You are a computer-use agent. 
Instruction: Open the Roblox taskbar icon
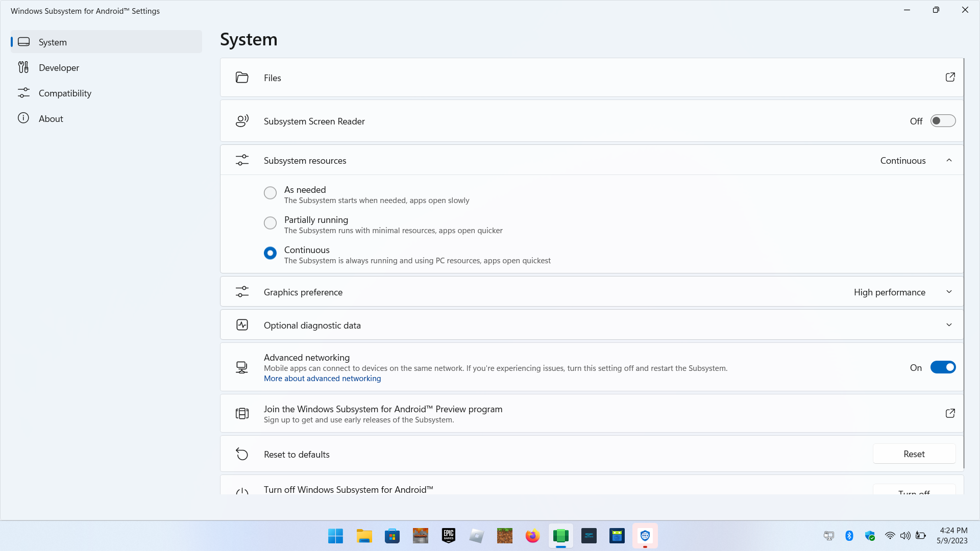coord(477,536)
